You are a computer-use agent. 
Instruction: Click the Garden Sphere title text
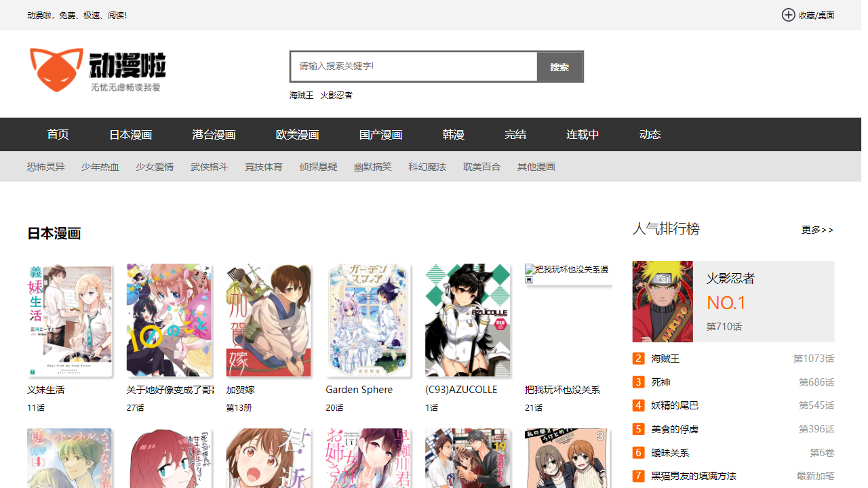[x=359, y=390]
